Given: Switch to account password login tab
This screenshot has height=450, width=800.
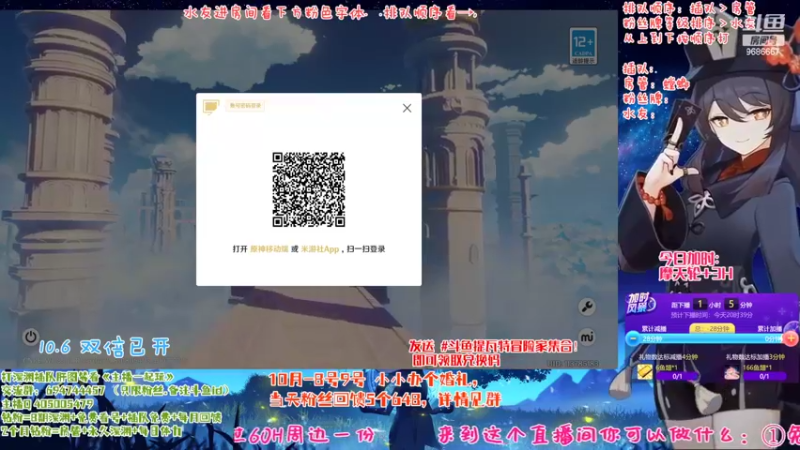Looking at the screenshot, I should 245,106.
